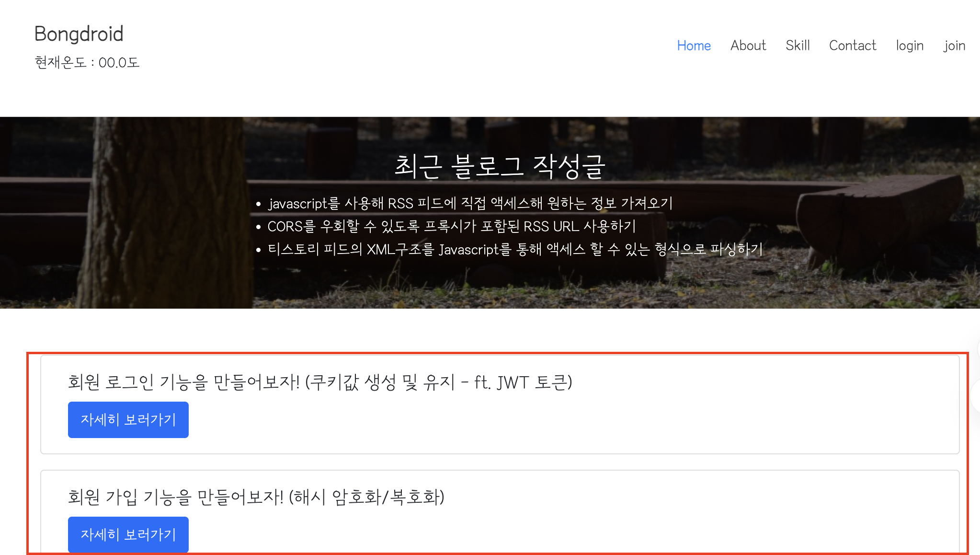This screenshot has width=980, height=555.
Task: Click the lower round floating button at right edge
Action: (976, 396)
